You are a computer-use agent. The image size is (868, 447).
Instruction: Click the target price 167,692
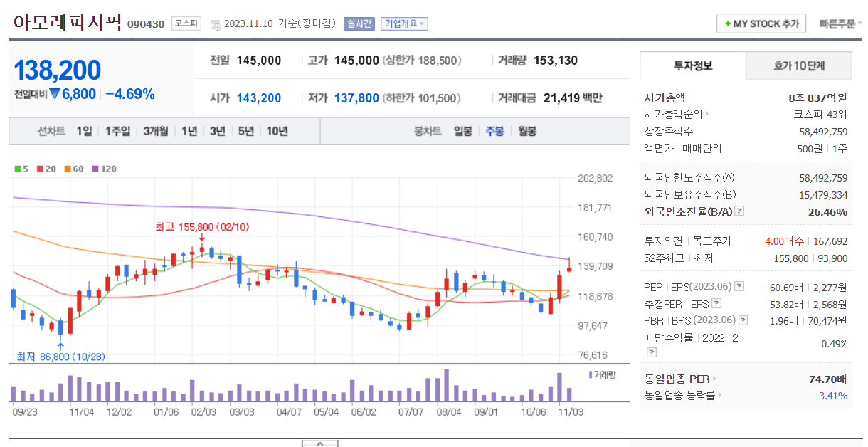coord(830,241)
